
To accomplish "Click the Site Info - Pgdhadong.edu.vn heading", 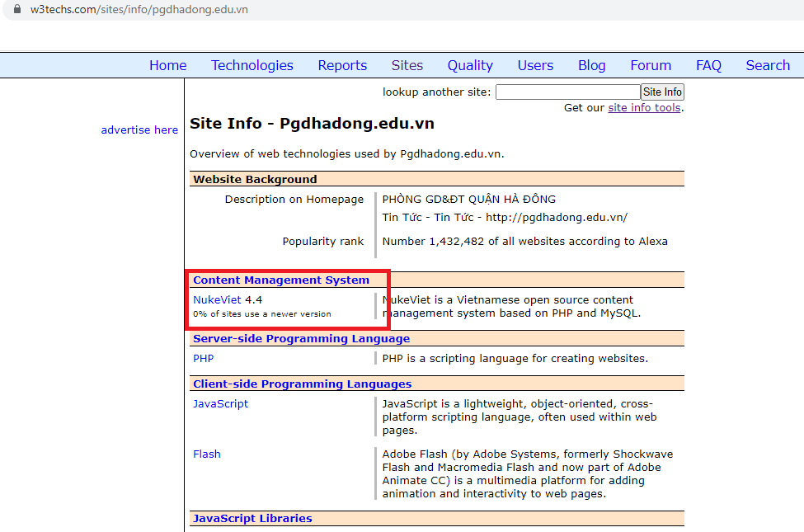I will [x=312, y=124].
